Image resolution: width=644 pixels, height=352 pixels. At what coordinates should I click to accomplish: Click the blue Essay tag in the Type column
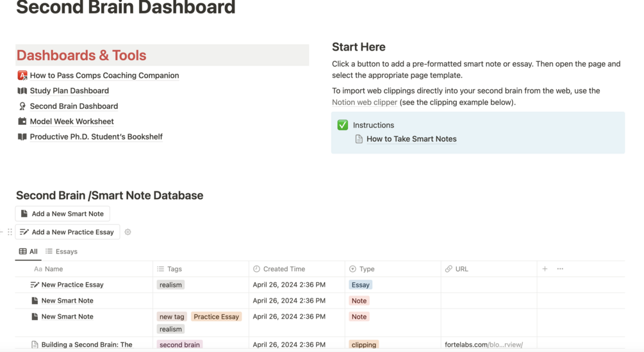(360, 285)
